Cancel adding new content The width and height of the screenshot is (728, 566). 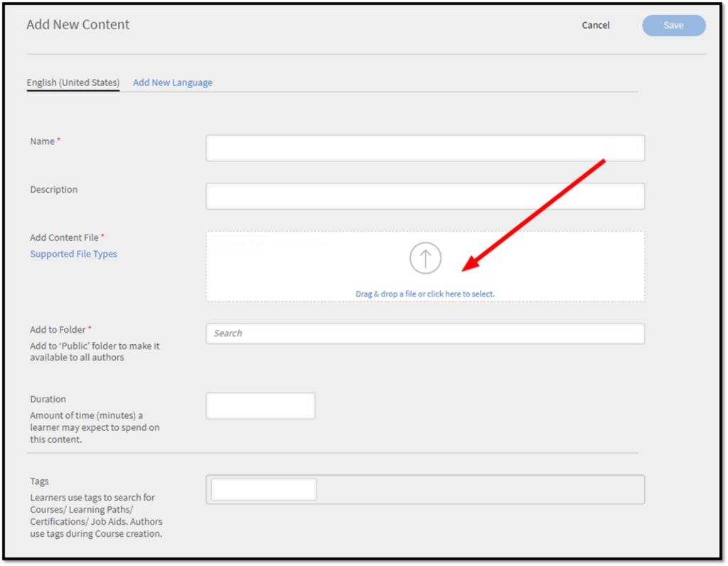click(x=595, y=25)
